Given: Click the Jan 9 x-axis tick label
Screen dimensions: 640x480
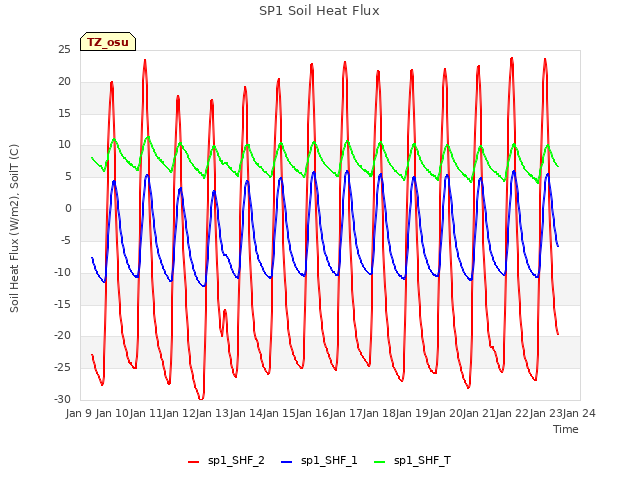Looking at the screenshot, I should [x=79, y=413].
